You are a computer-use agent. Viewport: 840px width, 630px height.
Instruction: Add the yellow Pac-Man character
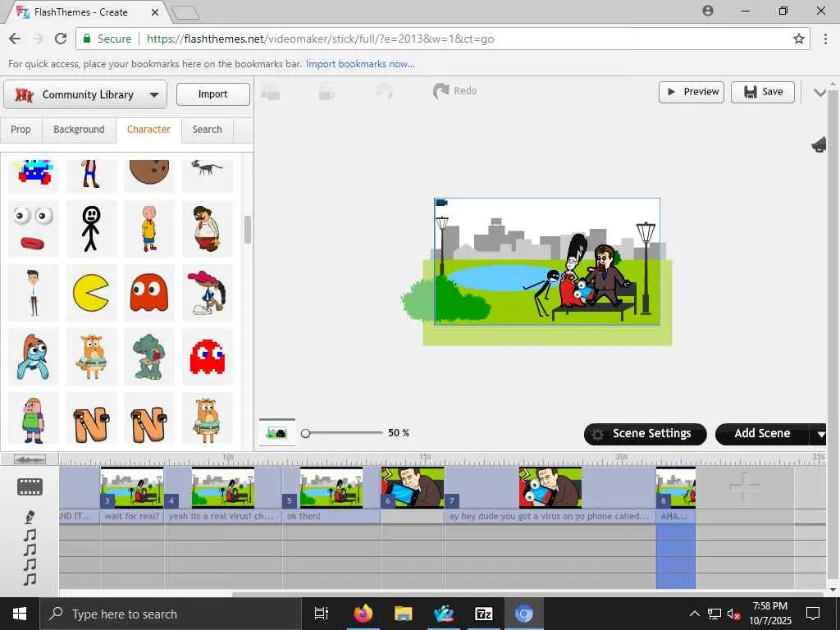(x=91, y=293)
